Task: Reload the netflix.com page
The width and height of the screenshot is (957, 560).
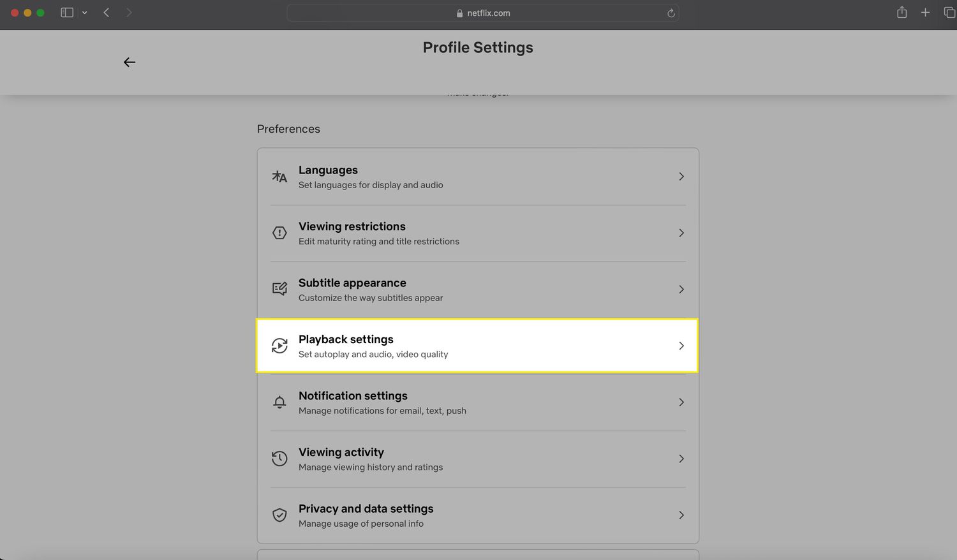Action: click(670, 13)
